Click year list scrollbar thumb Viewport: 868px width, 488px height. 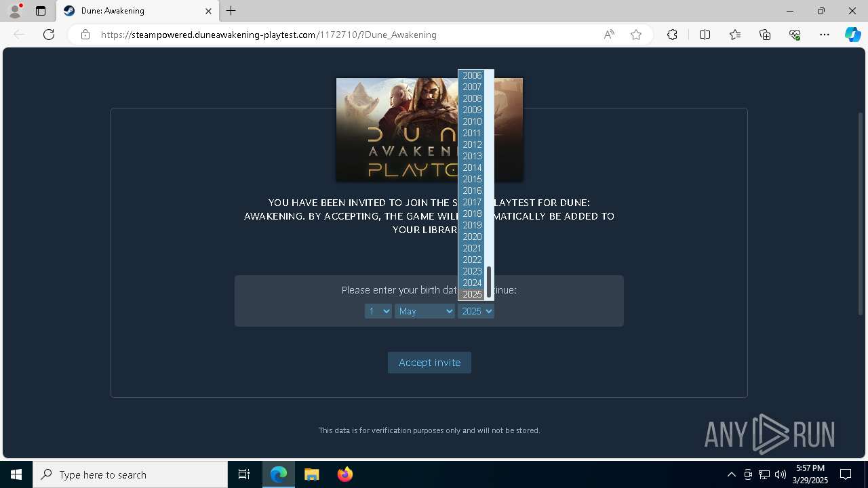[x=489, y=282]
